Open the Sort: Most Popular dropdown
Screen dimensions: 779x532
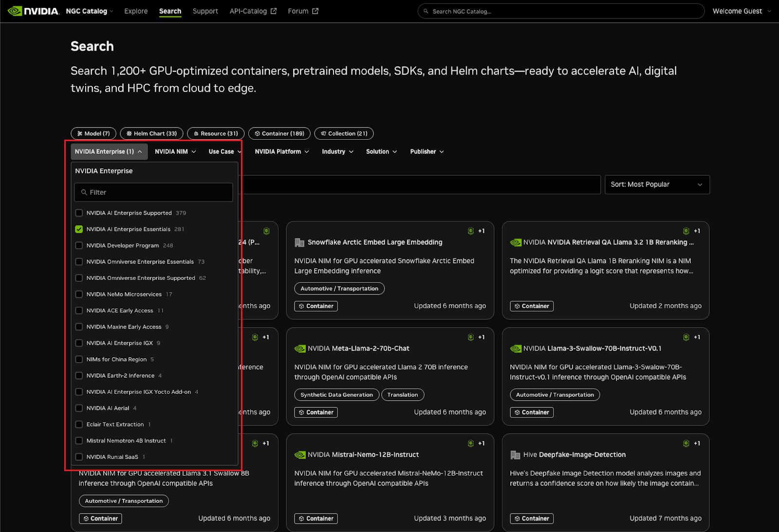[657, 184]
